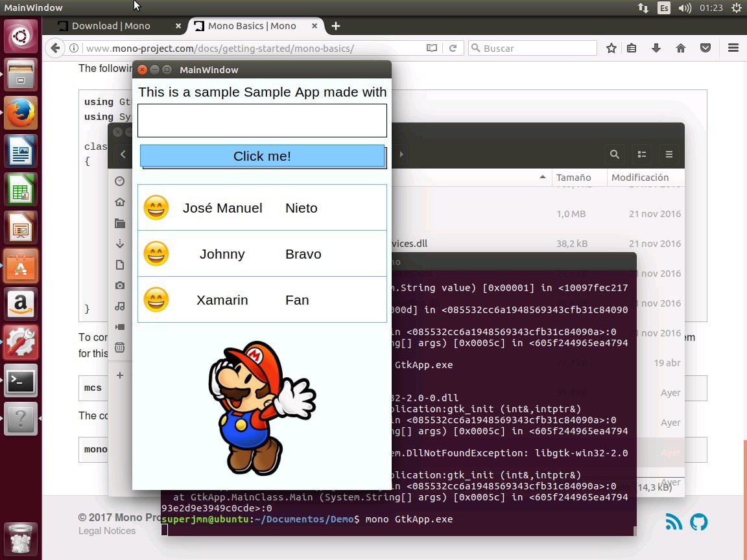Screen dimensions: 747x560
Task: Go back in Firefox history
Action: coord(55,48)
